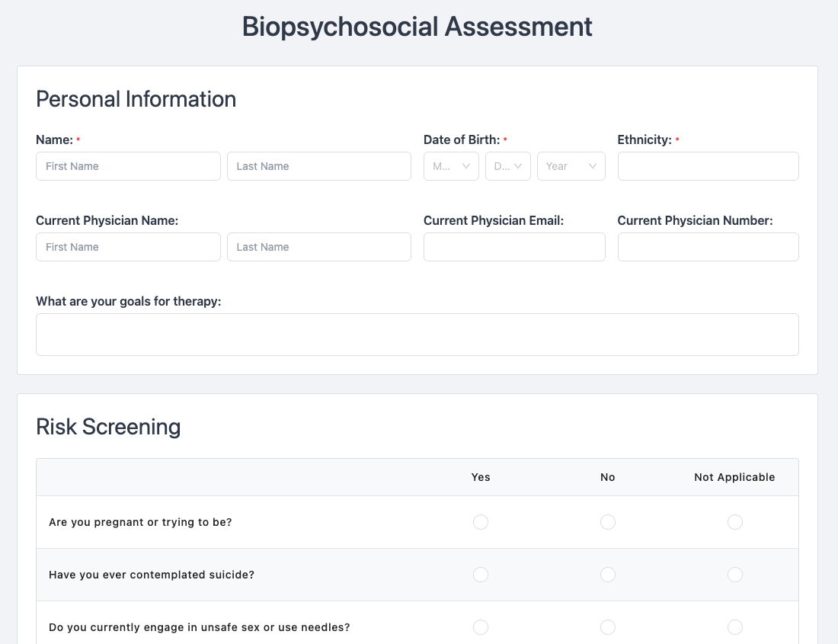This screenshot has width=838, height=644.
Task: Click the patient First Name field
Action: pos(128,166)
